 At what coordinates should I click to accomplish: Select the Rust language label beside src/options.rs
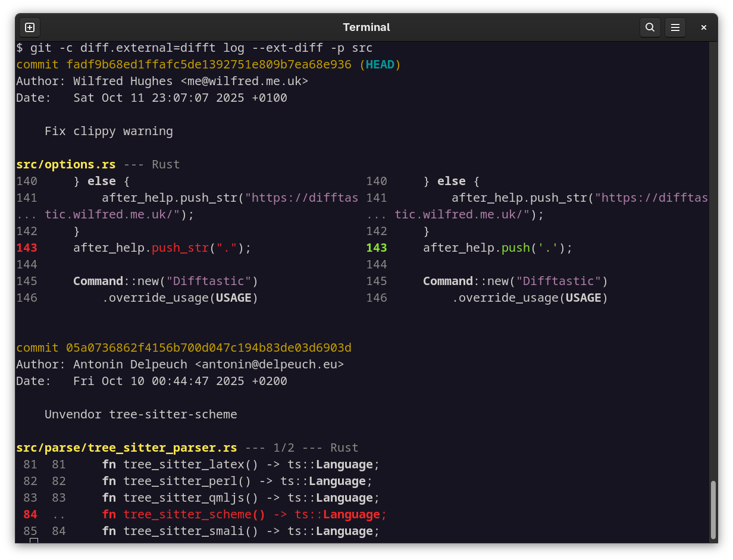click(x=165, y=164)
